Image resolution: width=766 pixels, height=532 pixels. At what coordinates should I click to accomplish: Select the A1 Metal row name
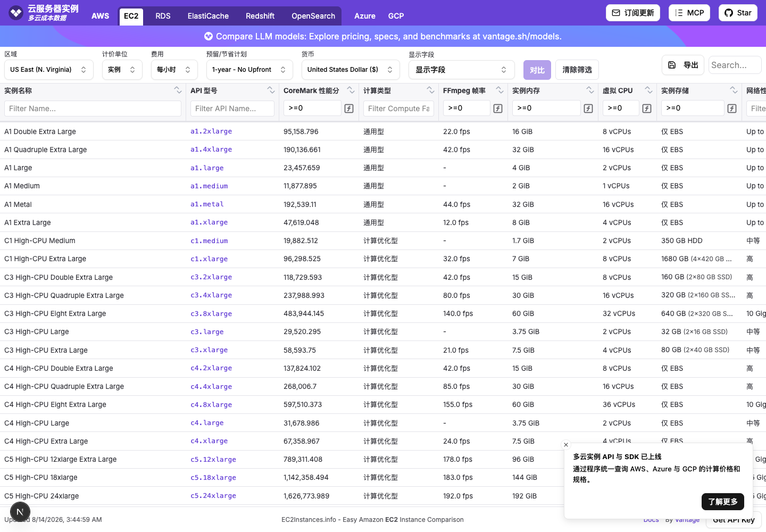[18, 204]
